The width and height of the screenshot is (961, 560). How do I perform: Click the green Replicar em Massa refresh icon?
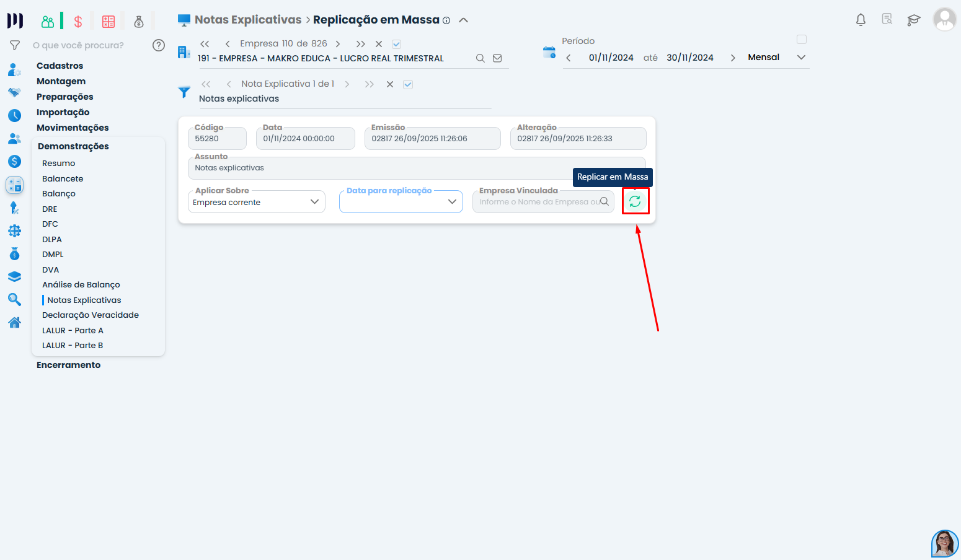[x=635, y=201]
